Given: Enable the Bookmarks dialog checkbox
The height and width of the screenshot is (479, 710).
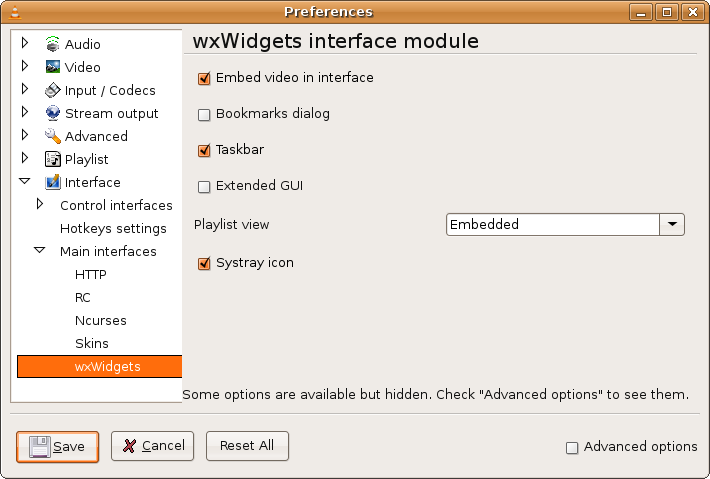Looking at the screenshot, I should point(204,115).
